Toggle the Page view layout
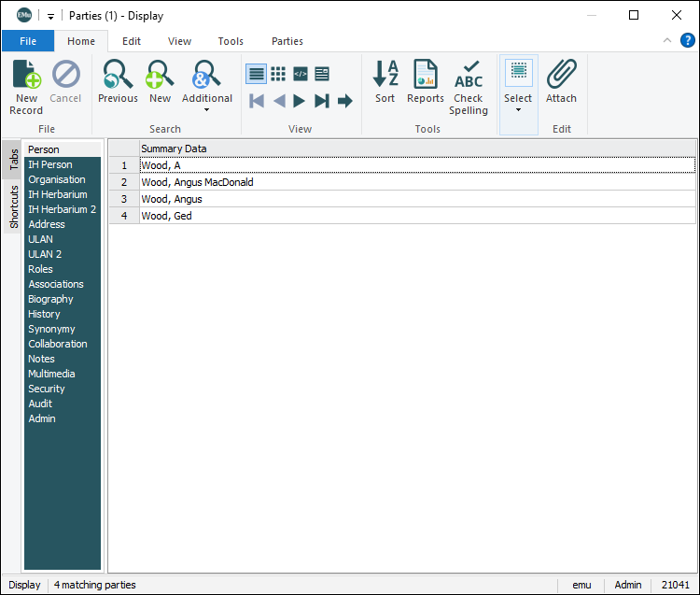Viewport: 700px width, 595px height. point(322,74)
